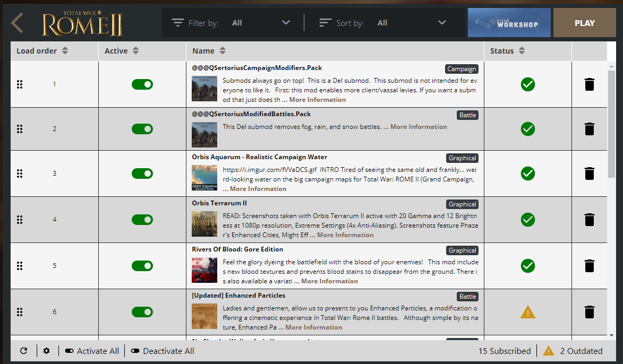Screen dimensions: 623x364
Task: Click the Campaign tag on QSertoriusCampaignModifiers
Action: [x=462, y=69]
